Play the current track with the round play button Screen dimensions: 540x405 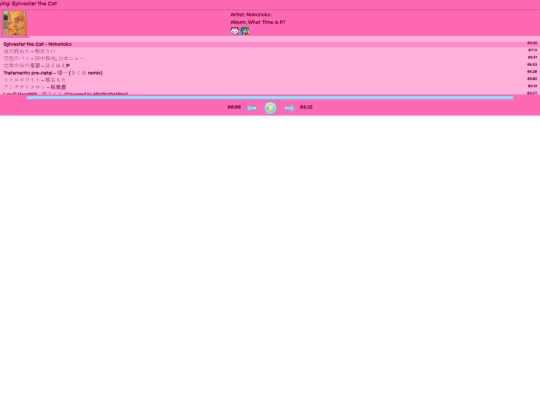tap(270, 108)
